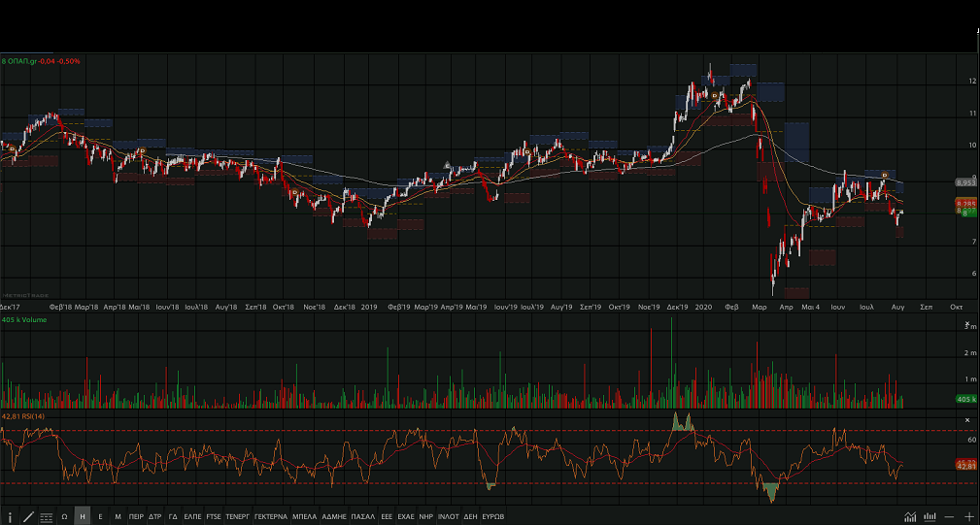This screenshot has width=980, height=525.
Task: Switch to the ΓΕΚΤΕΡΝΑ symbol tab
Action: click(x=271, y=517)
